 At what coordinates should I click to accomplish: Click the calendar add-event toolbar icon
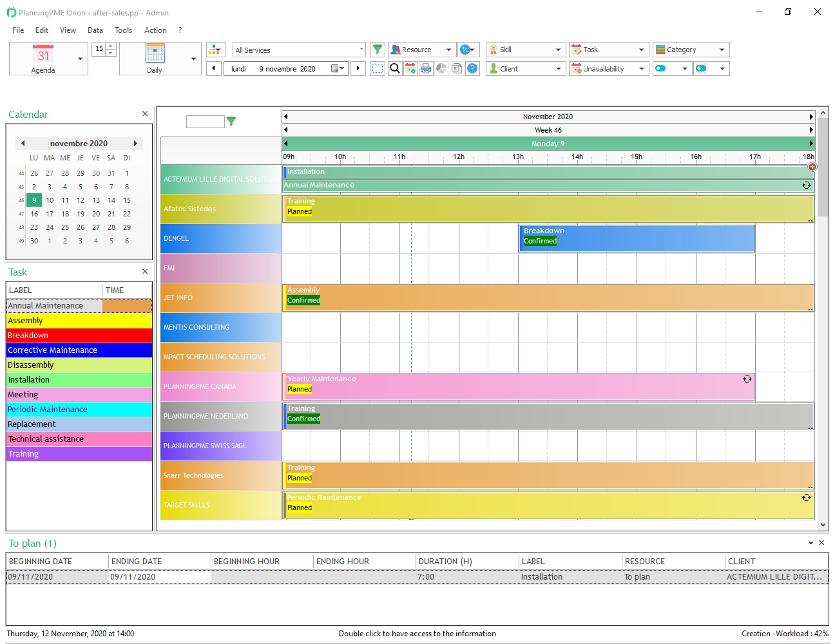(x=410, y=68)
